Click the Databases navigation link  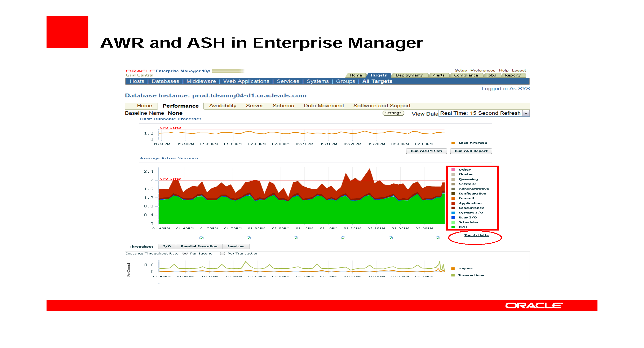165,81
